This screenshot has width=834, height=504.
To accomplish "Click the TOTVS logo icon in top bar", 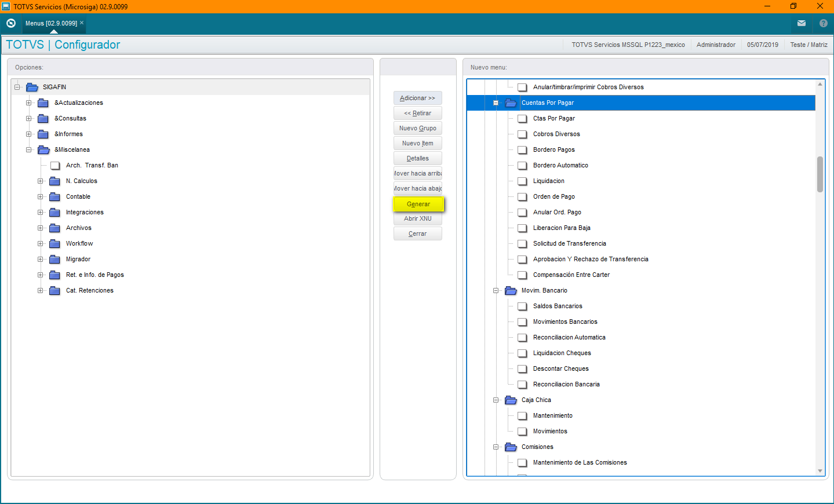I will coord(11,23).
